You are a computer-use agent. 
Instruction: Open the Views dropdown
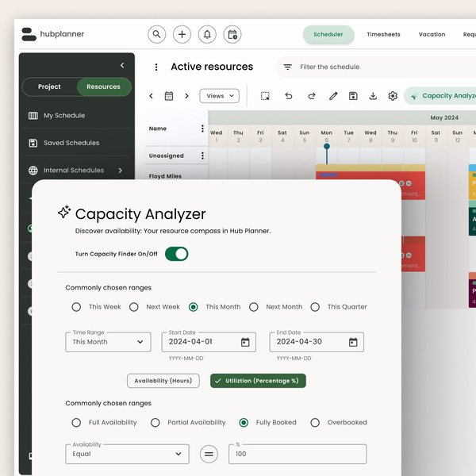pyautogui.click(x=219, y=96)
